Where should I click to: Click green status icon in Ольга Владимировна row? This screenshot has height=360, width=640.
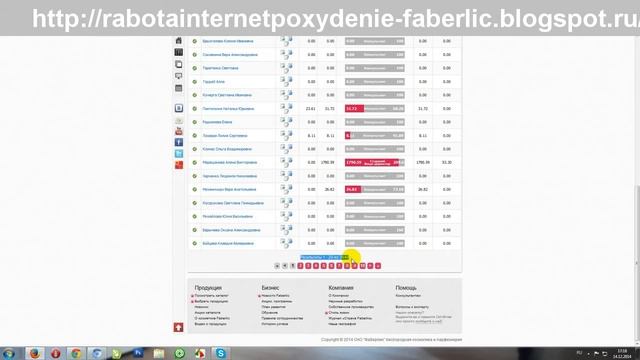click(x=195, y=149)
